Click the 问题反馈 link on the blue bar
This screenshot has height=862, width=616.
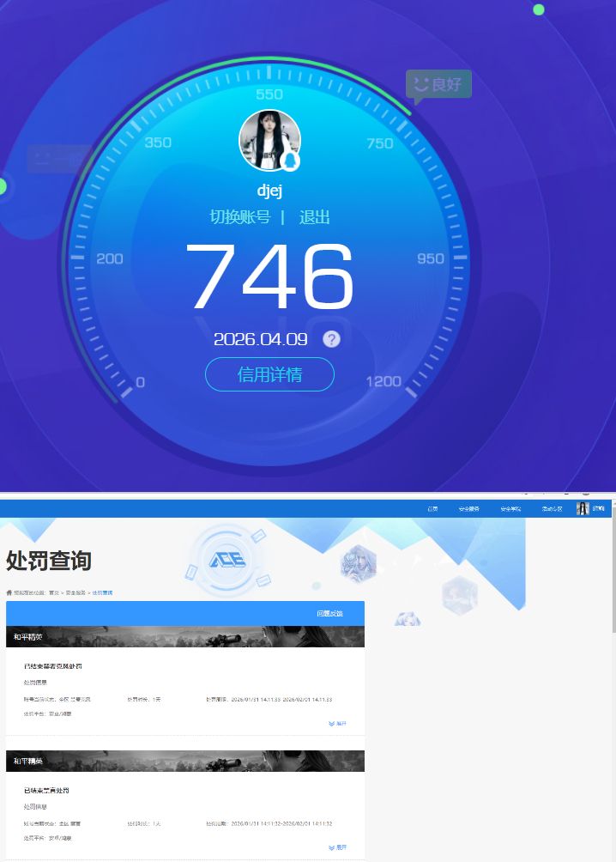click(x=329, y=614)
